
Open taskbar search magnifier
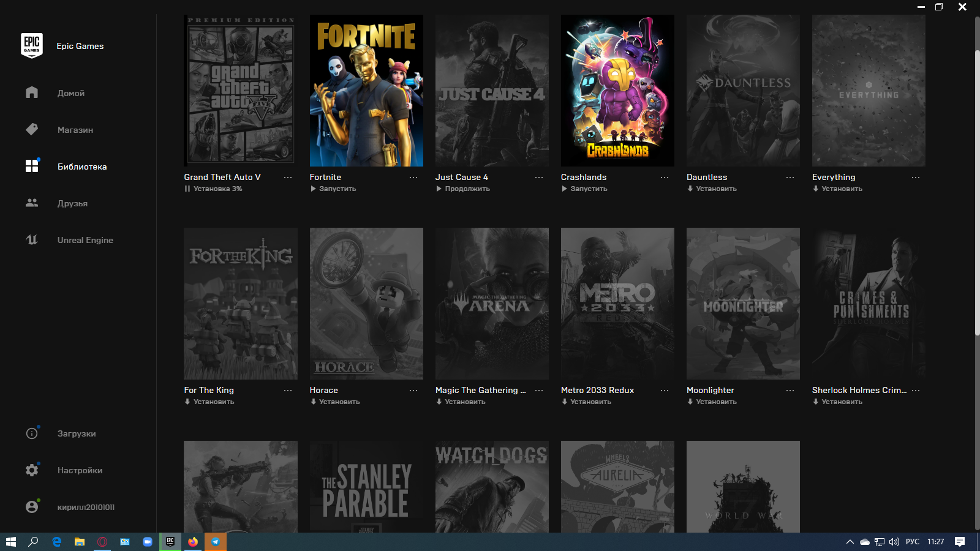[34, 542]
